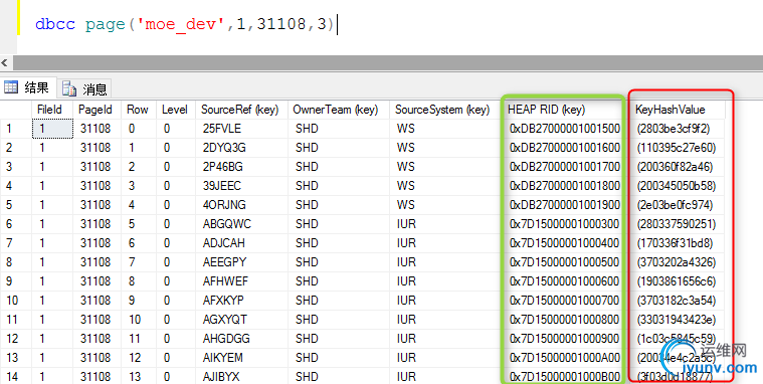Select the PageId column header
Image resolution: width=763 pixels, height=384 pixels.
tap(97, 110)
